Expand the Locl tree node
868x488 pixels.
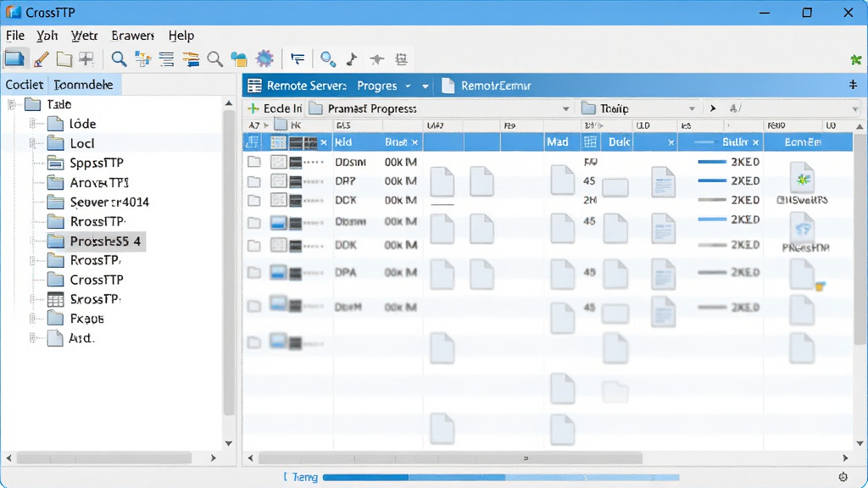pyautogui.click(x=33, y=143)
